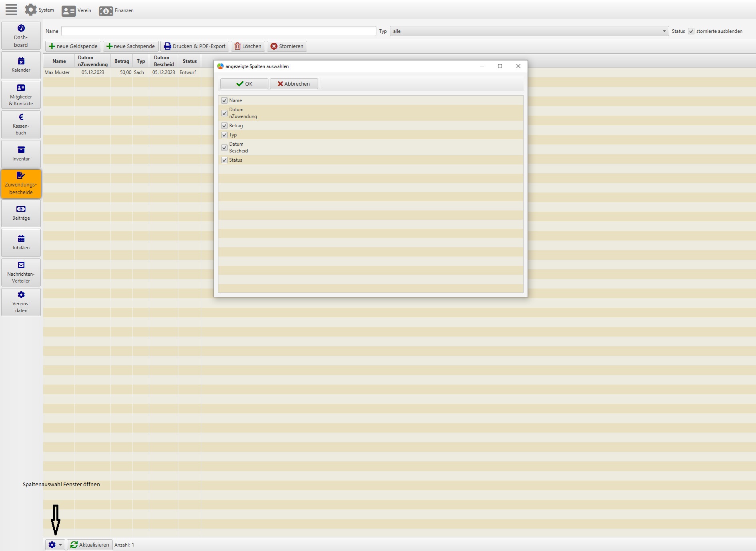This screenshot has height=551, width=756.
Task: Add a neue Sachspende
Action: 131,46
